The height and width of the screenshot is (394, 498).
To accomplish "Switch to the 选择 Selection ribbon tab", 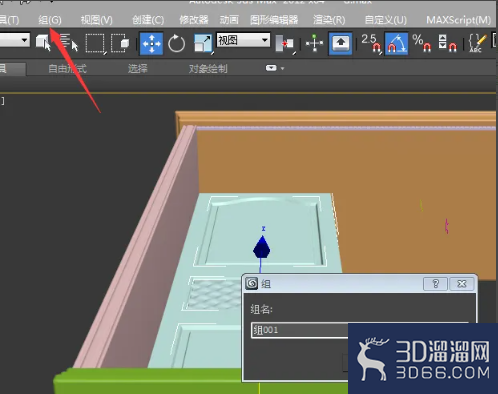I will 138,69.
